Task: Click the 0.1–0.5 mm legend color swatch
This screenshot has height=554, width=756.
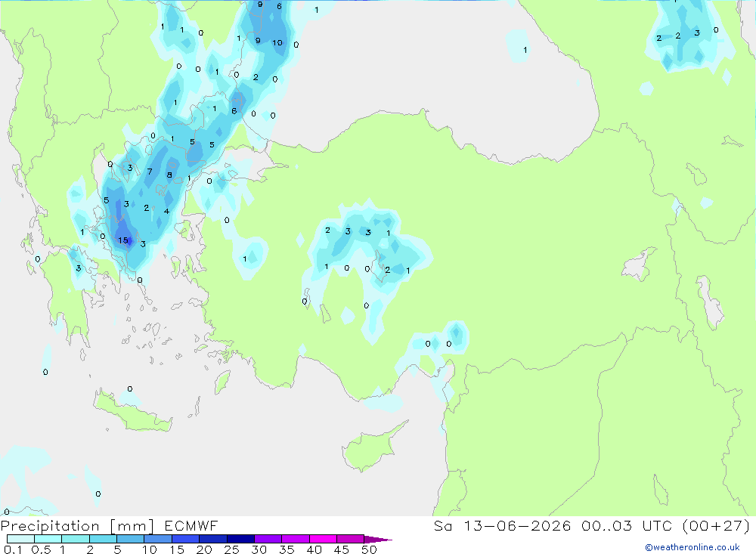Action: (20, 539)
